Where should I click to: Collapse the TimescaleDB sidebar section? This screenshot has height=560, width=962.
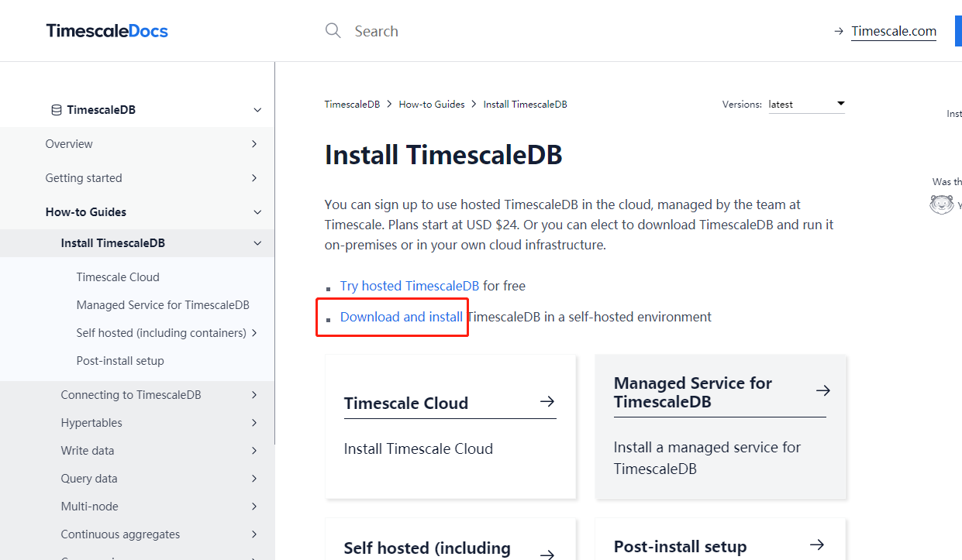257,110
